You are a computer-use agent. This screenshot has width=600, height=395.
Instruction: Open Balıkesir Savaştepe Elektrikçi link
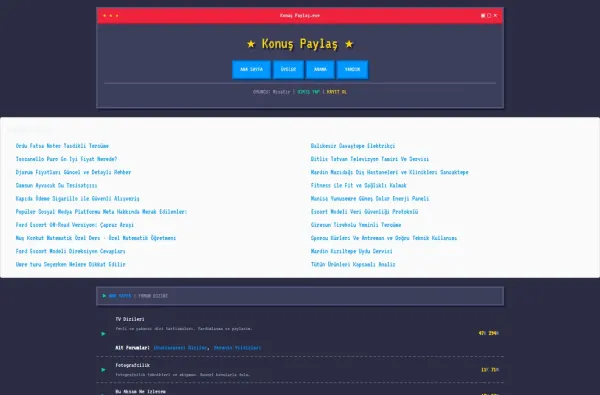pos(353,146)
